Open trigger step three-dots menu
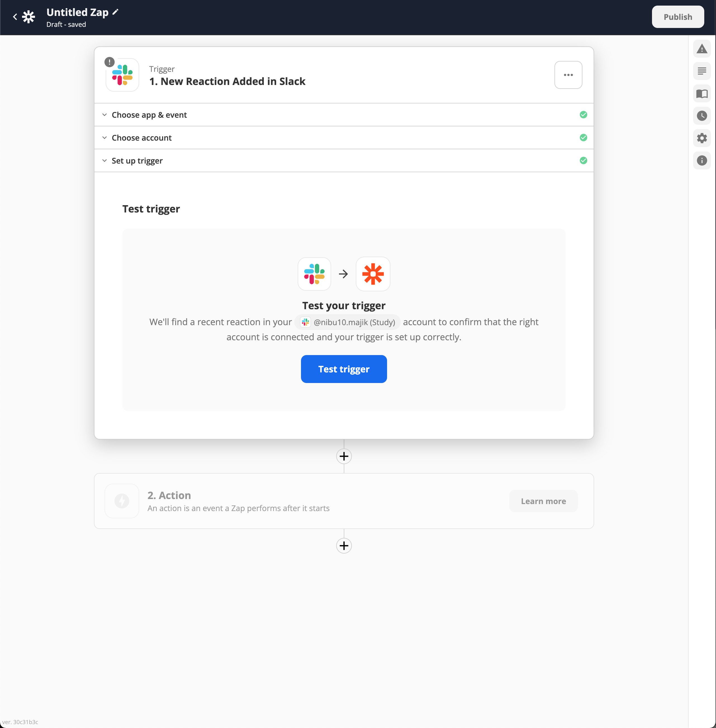The image size is (716, 728). click(568, 75)
